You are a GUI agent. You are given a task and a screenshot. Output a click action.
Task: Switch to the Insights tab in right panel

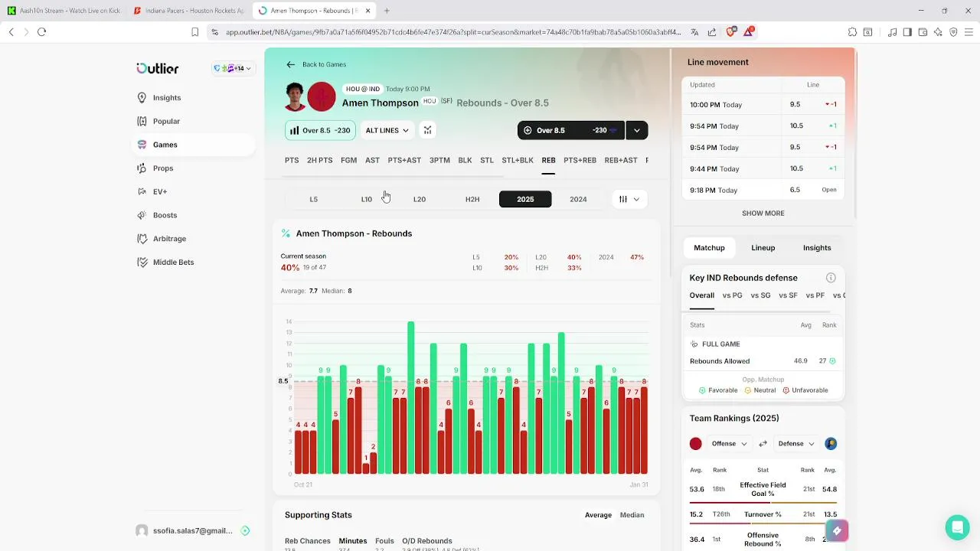(817, 248)
